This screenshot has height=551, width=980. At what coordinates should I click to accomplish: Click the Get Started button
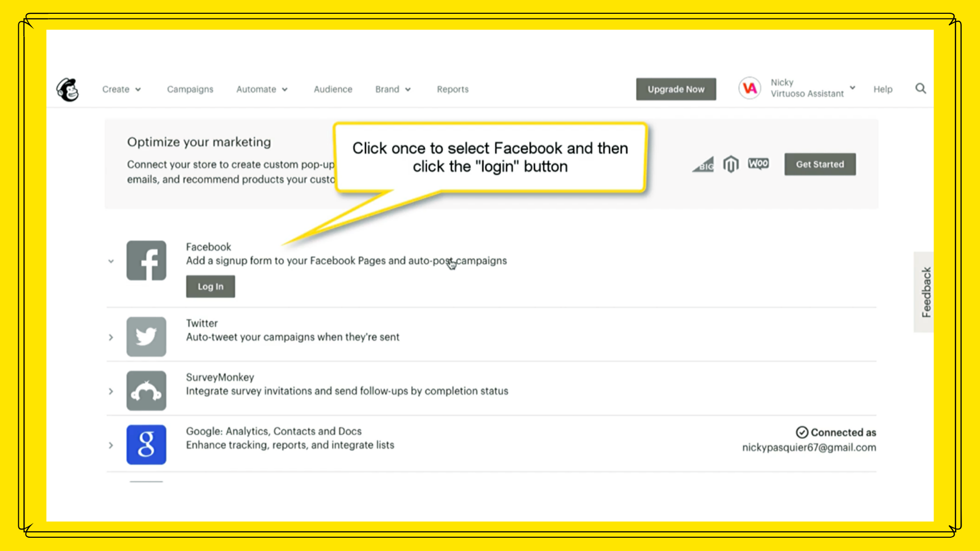pos(820,164)
